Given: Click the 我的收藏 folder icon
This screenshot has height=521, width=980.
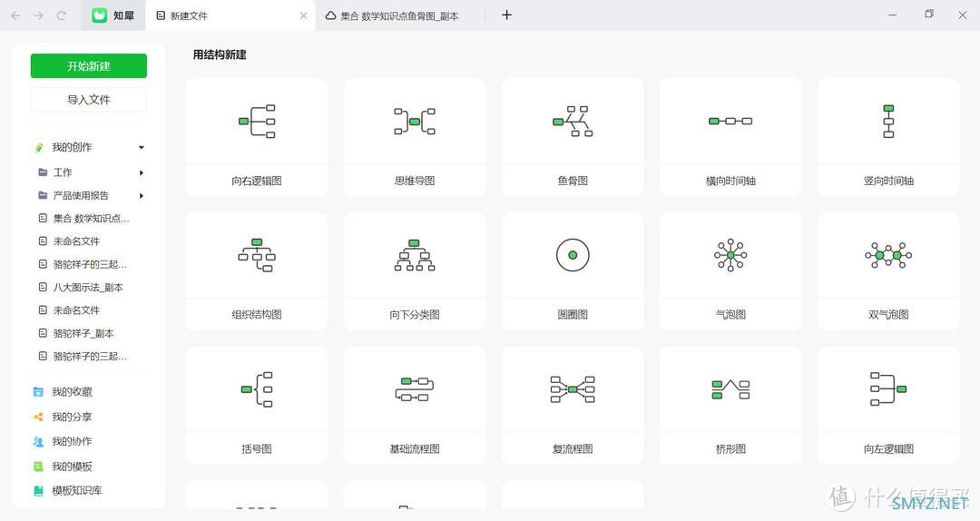Looking at the screenshot, I should (38, 391).
